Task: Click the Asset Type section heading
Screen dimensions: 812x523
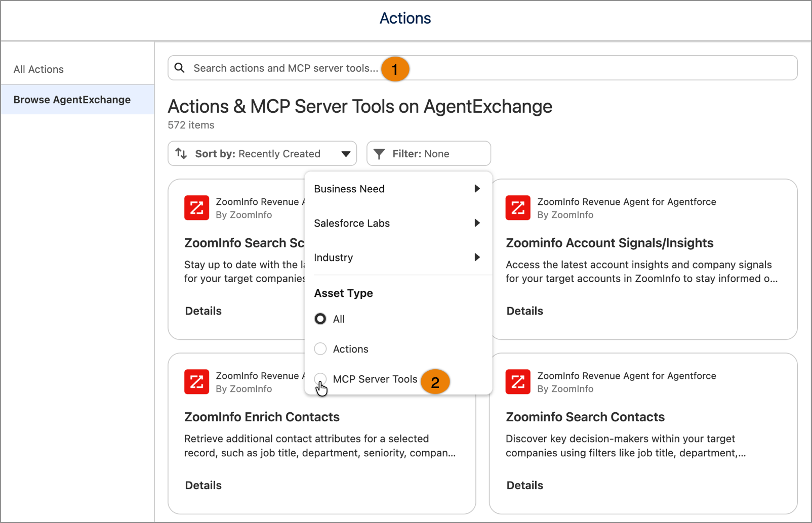Action: [x=343, y=293]
